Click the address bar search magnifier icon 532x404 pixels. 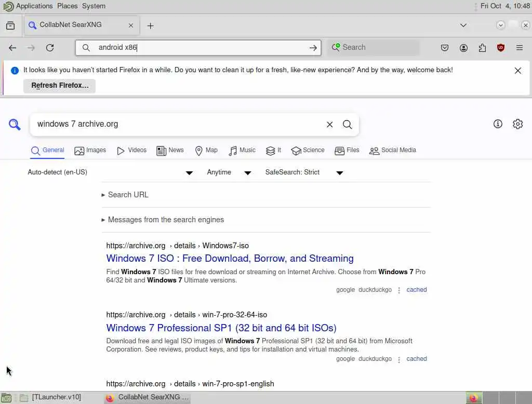tap(86, 48)
